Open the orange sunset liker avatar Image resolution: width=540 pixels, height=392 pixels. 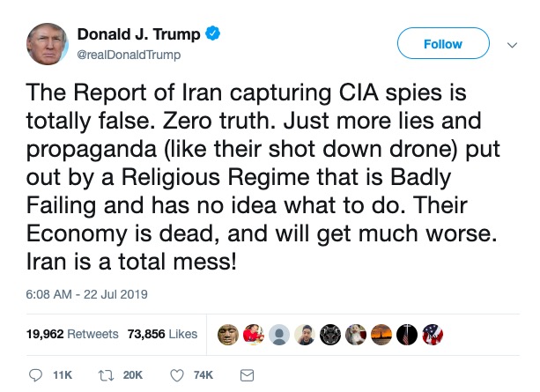381,335
